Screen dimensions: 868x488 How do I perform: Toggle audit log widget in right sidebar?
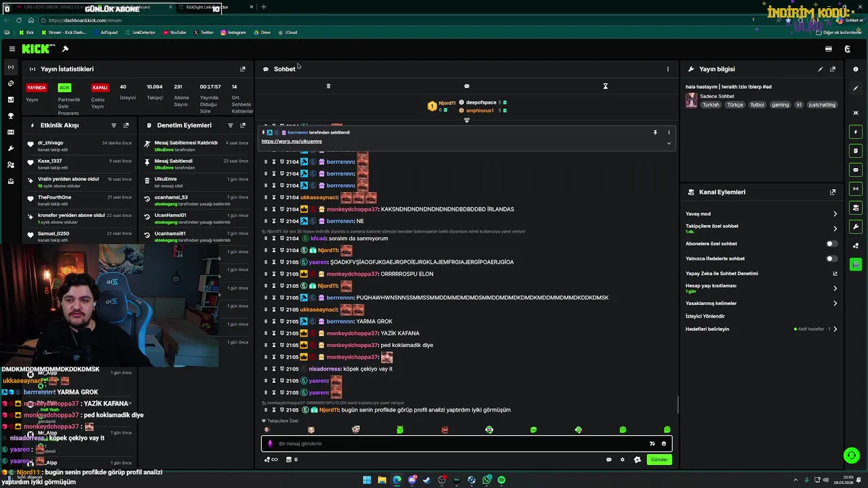pos(856,151)
